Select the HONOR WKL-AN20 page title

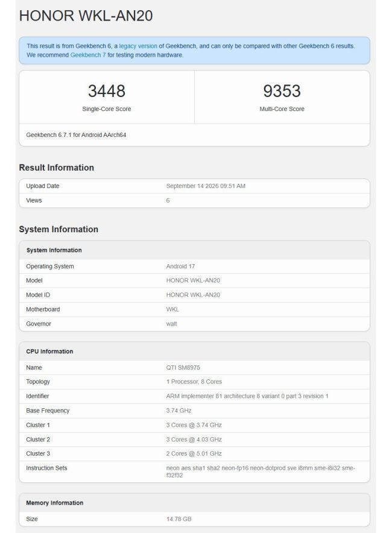(86, 16)
